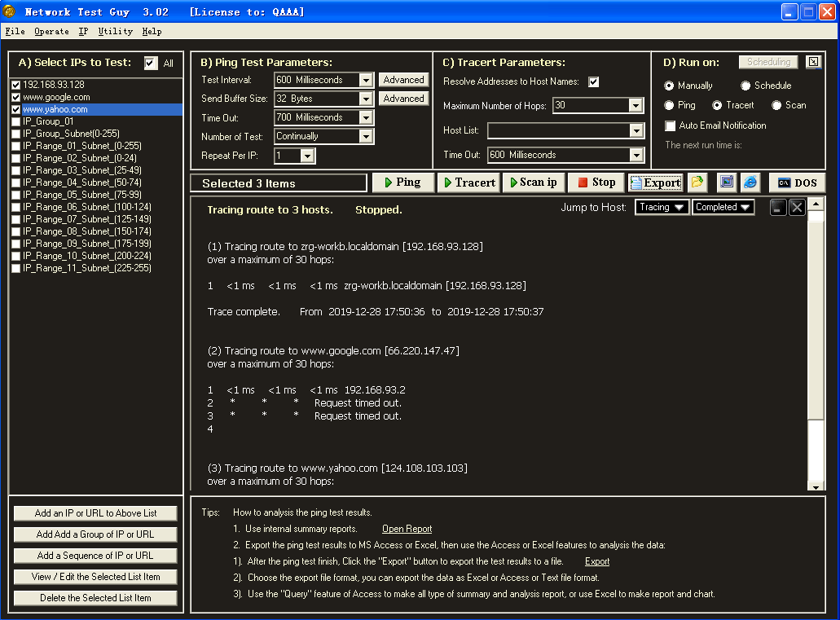Screen dimensions: 840x620
Task: Click Add a Group of IP or URL
Action: (x=95, y=534)
